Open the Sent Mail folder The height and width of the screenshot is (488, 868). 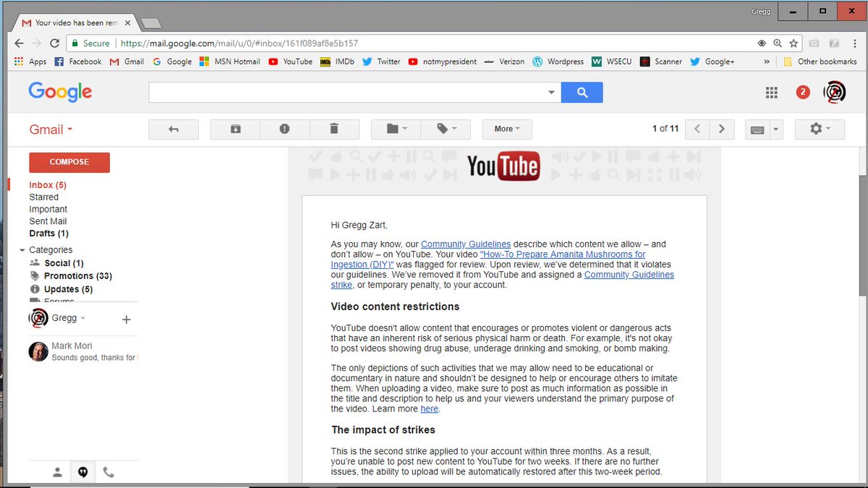(x=48, y=221)
